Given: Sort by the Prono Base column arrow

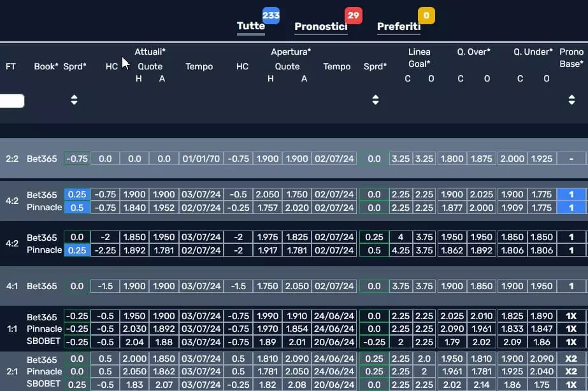Looking at the screenshot, I should point(571,100).
